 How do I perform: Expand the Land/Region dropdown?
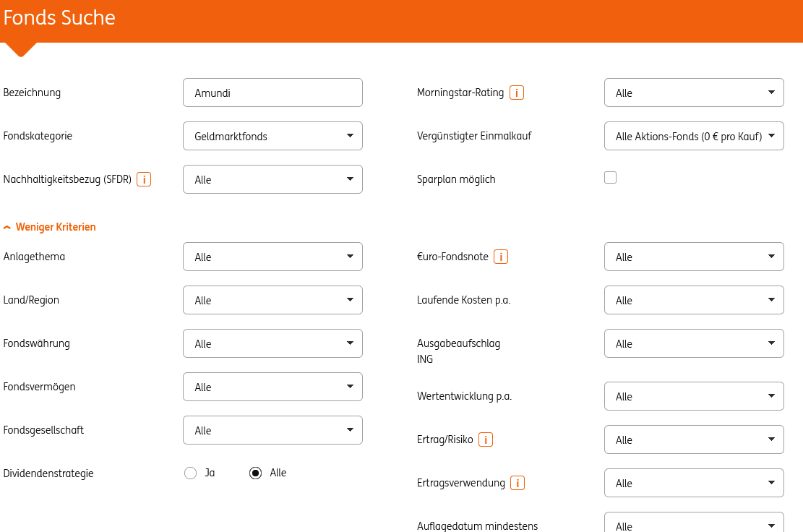click(x=272, y=300)
